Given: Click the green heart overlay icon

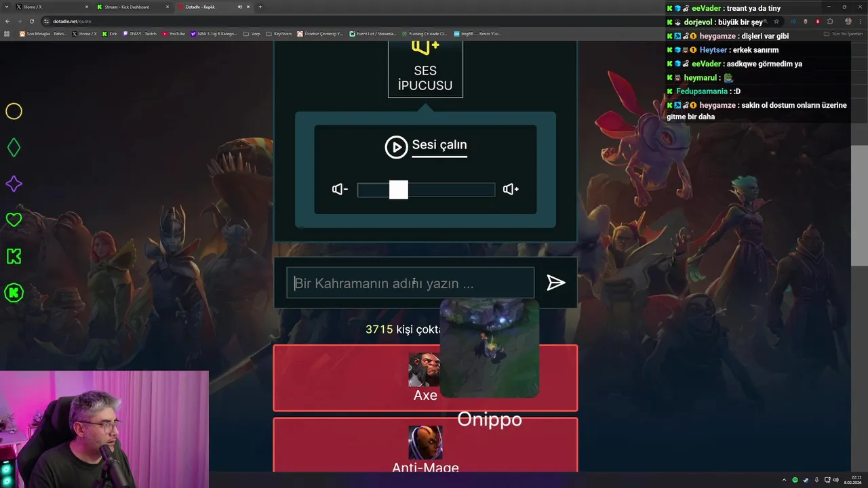Looking at the screenshot, I should click(14, 220).
